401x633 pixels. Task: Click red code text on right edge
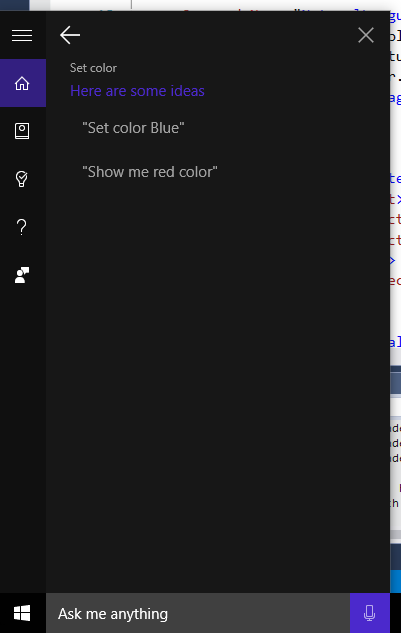[395, 219]
